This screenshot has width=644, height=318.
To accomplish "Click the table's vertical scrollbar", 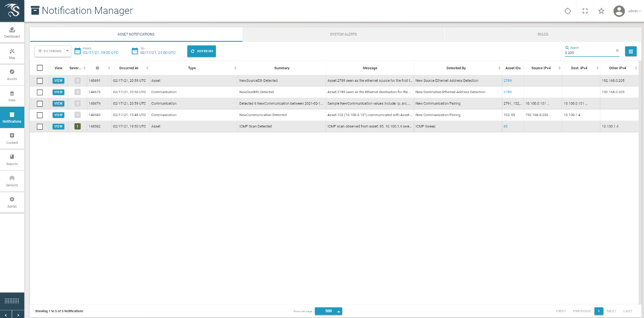I will (x=640, y=182).
